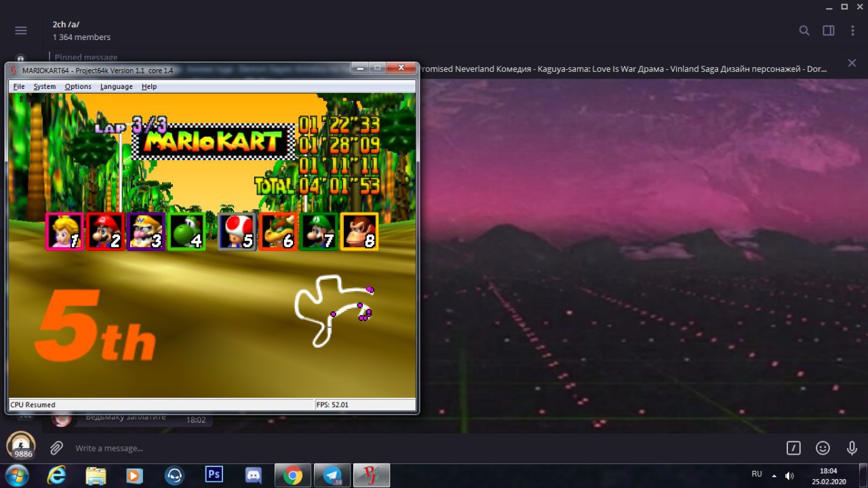Open the chat three-dots options menu
This screenshot has height=488, width=868.
[852, 31]
